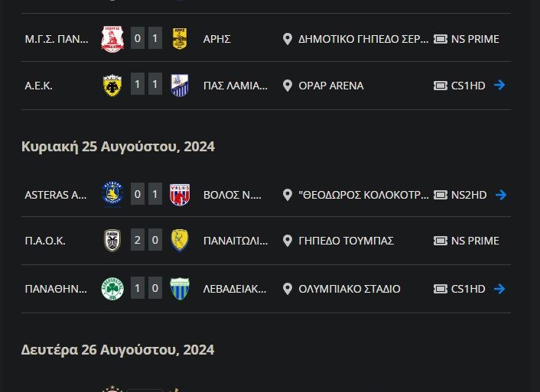Click the Panetolikos yellow team crest
The height and width of the screenshot is (392, 540).
point(180,241)
